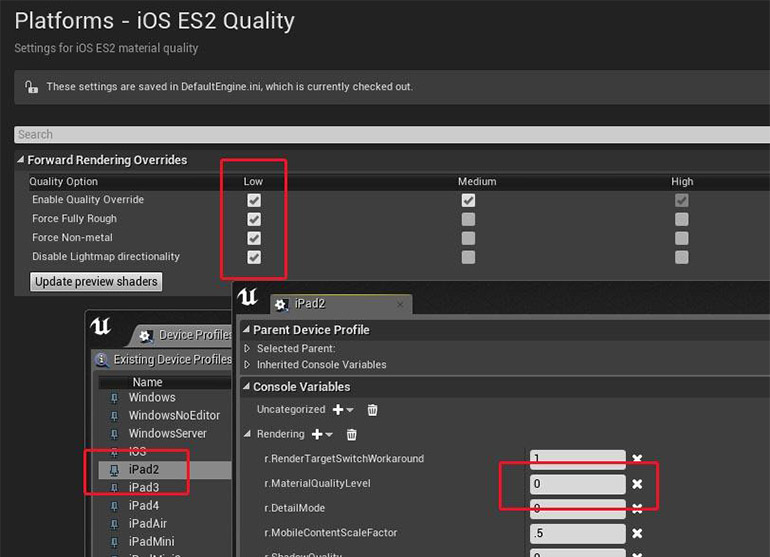Click Unreal logo in Device Profiles window
This screenshot has height=557, width=770.
(101, 326)
